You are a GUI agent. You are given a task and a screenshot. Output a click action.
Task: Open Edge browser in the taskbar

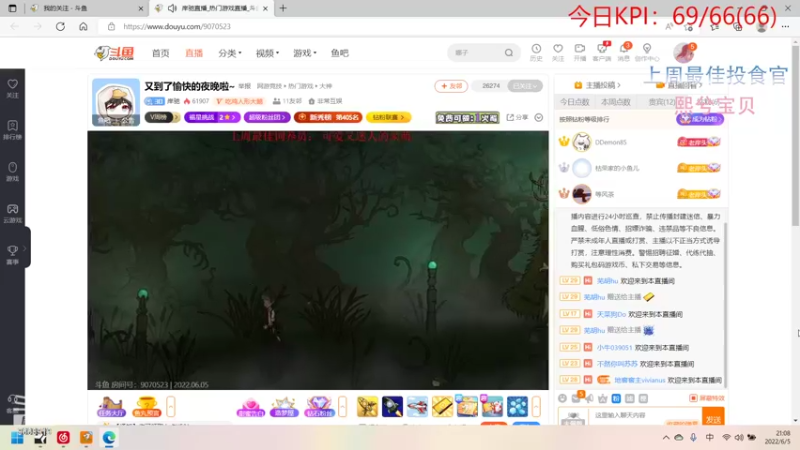click(109, 438)
